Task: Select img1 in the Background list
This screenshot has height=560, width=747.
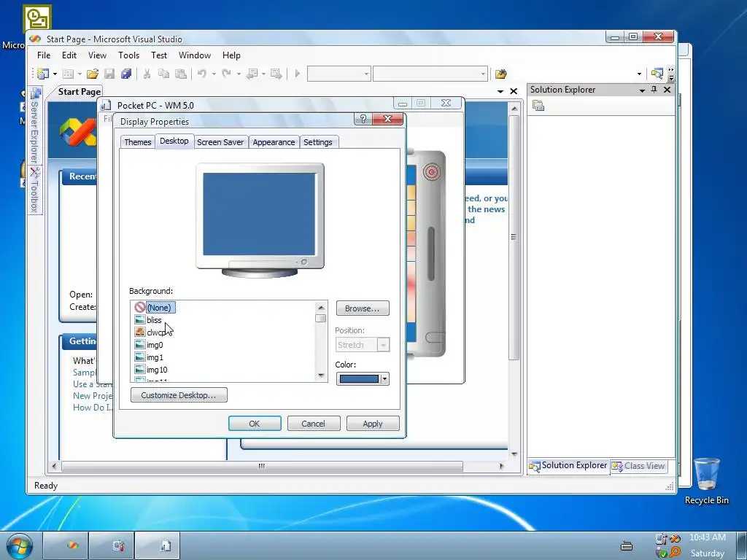Action: pyautogui.click(x=155, y=357)
